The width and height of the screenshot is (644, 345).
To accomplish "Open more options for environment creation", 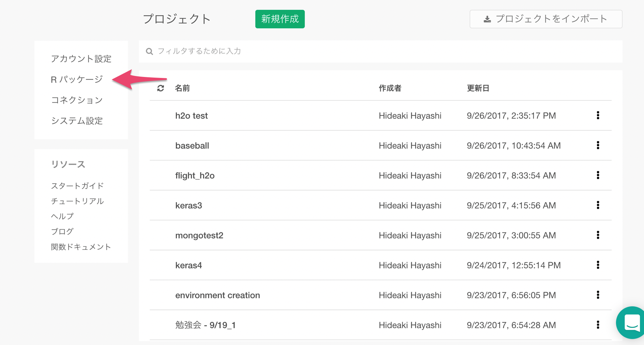I will click(x=598, y=295).
